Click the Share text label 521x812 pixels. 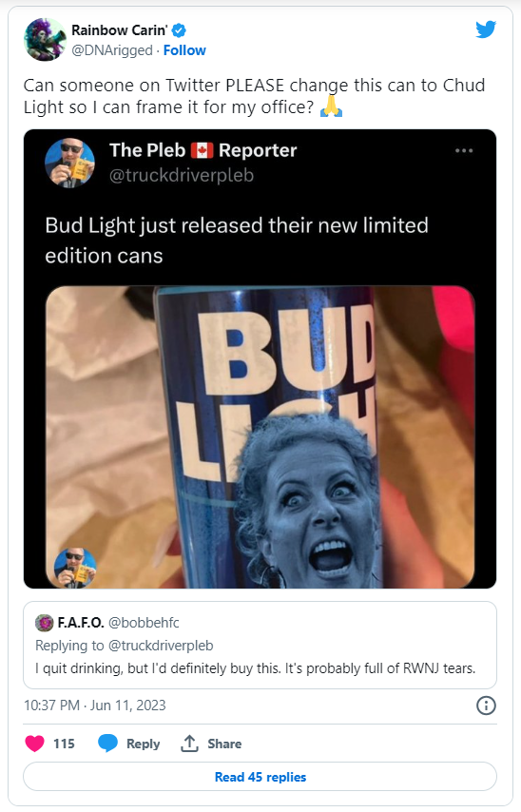[224, 744]
